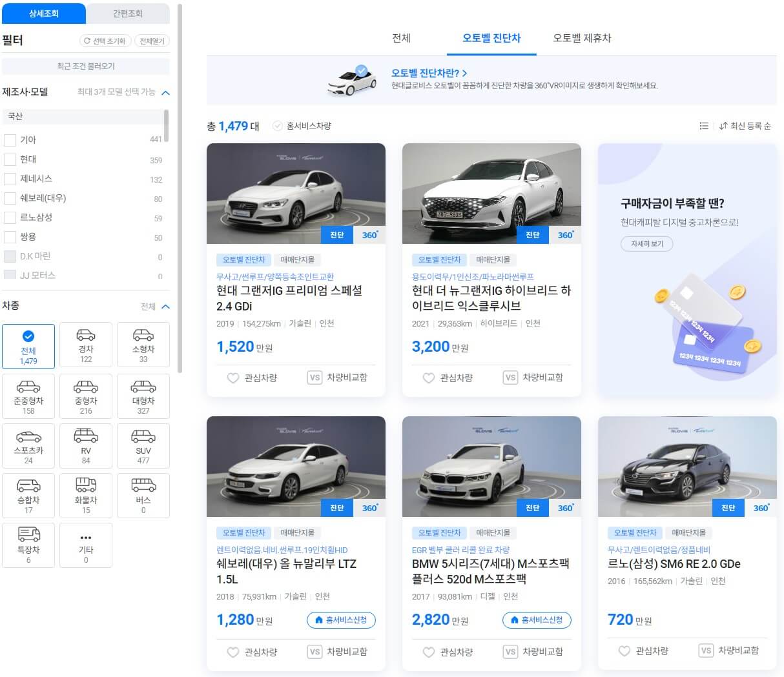Select the 스포츠카 vehicle type icon

[x=28, y=446]
